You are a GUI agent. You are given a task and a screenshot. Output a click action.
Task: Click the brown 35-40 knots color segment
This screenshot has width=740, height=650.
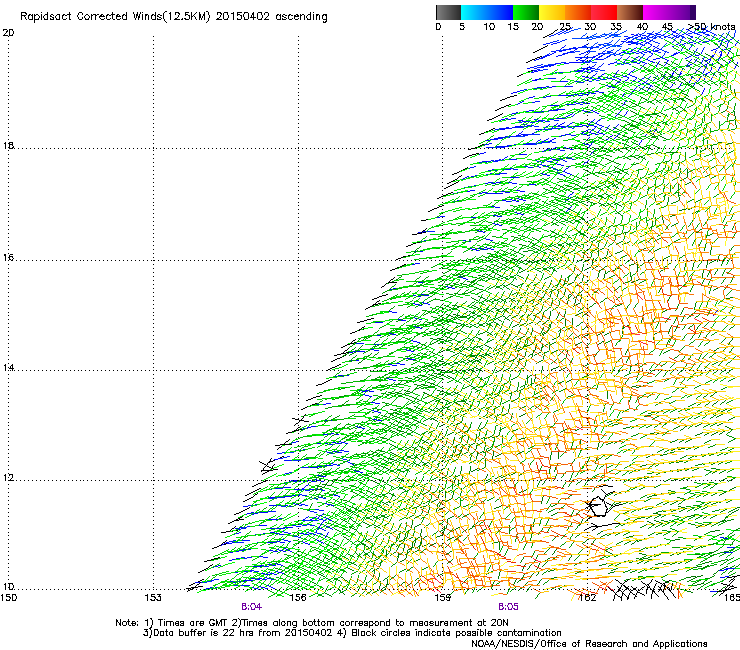click(x=630, y=12)
